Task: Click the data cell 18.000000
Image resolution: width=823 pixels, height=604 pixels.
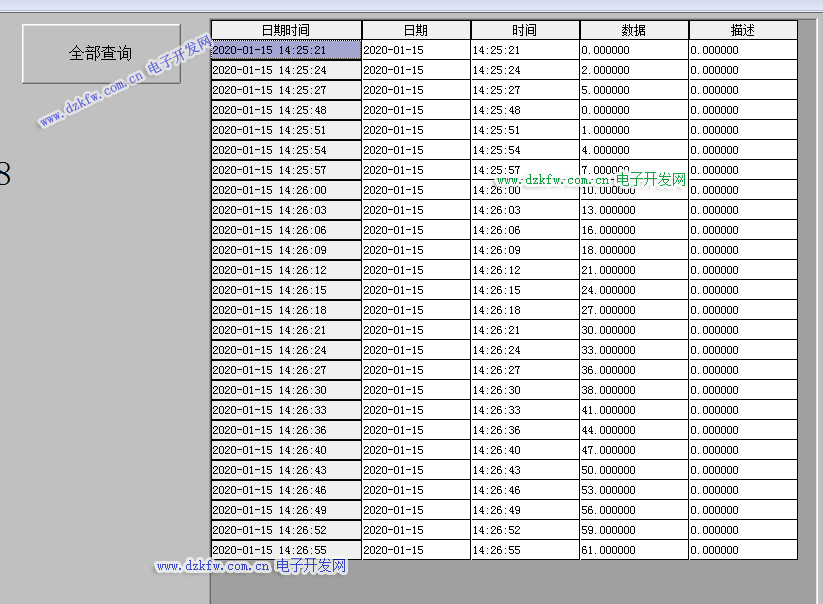Action: tap(634, 250)
